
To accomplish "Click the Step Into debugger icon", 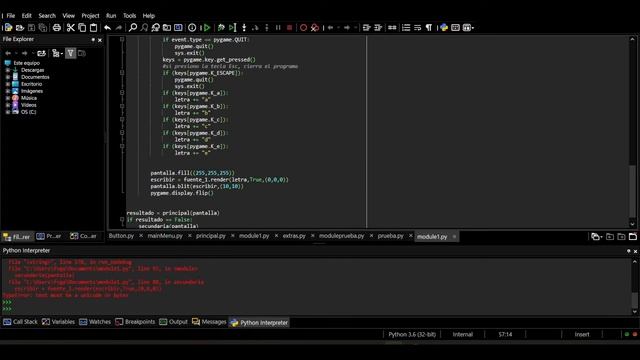I will click(244, 28).
